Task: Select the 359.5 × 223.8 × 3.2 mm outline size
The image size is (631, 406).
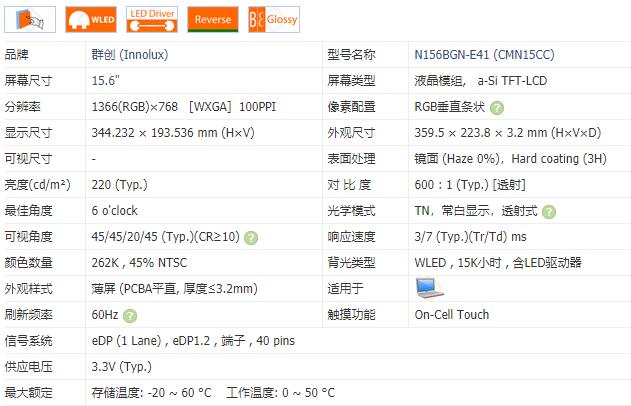Action: (507, 132)
